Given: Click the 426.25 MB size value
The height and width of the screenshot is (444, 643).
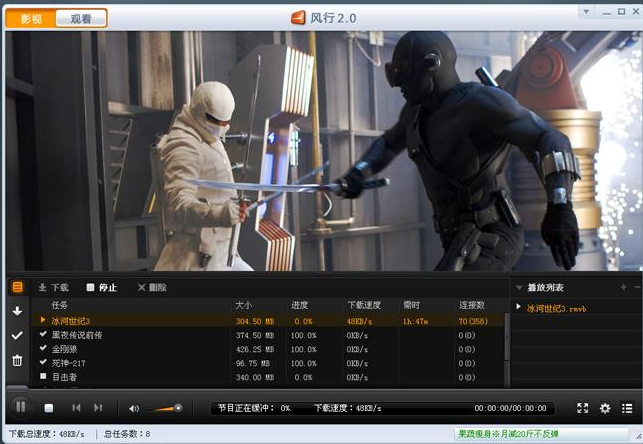Looking at the screenshot, I should coord(255,349).
